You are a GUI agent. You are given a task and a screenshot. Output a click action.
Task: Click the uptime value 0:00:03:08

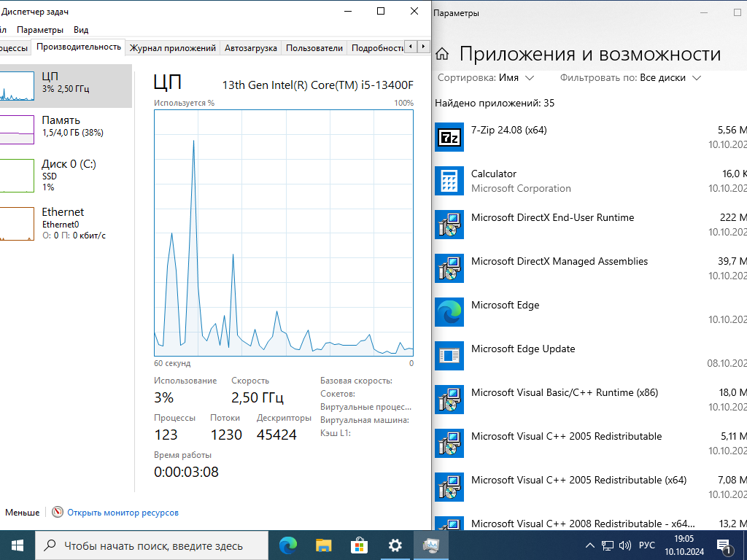(x=186, y=472)
